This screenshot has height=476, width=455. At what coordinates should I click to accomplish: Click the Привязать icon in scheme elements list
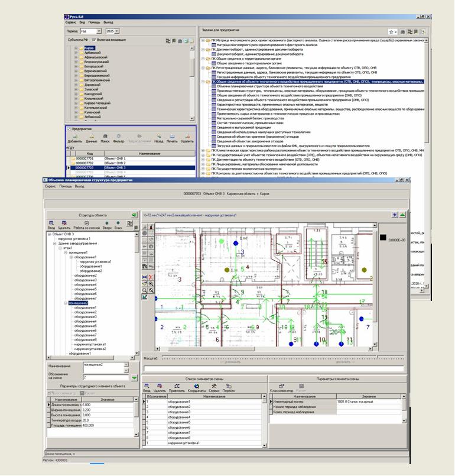tap(177, 387)
